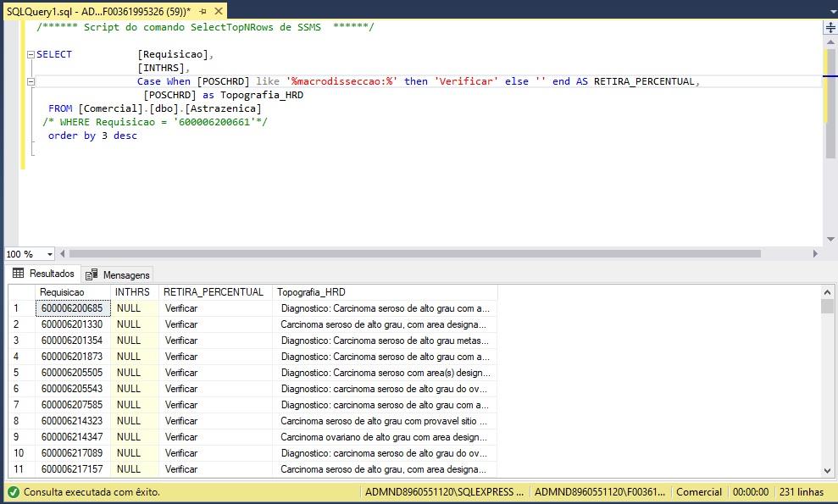Split the editor window with splitter icon
The image size is (838, 504).
(x=830, y=27)
